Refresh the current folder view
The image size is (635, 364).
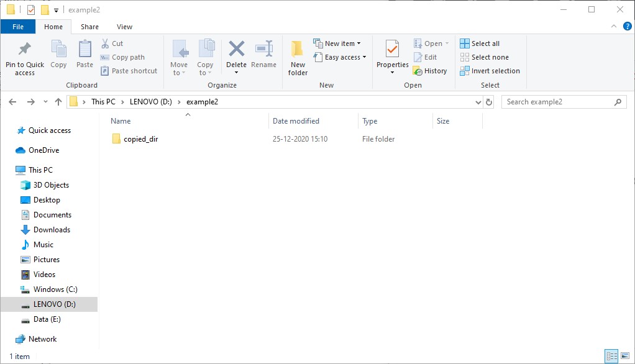(x=489, y=102)
